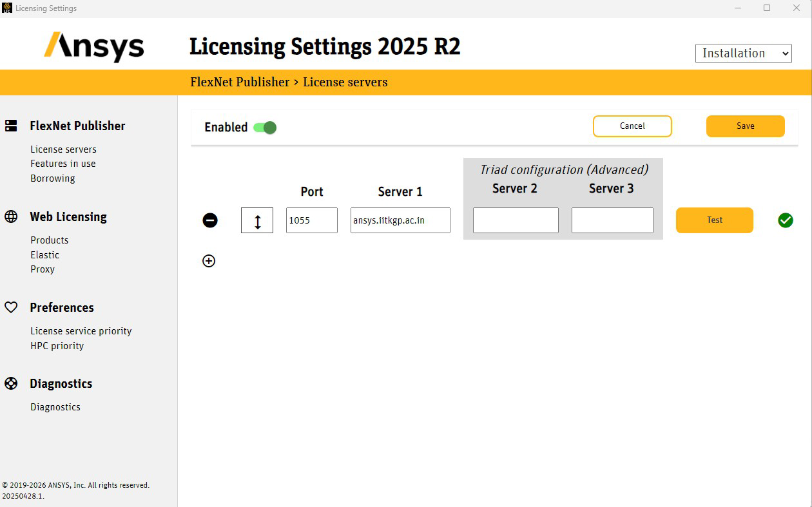The image size is (812, 507).
Task: Open the Installation dropdown
Action: tap(743, 53)
